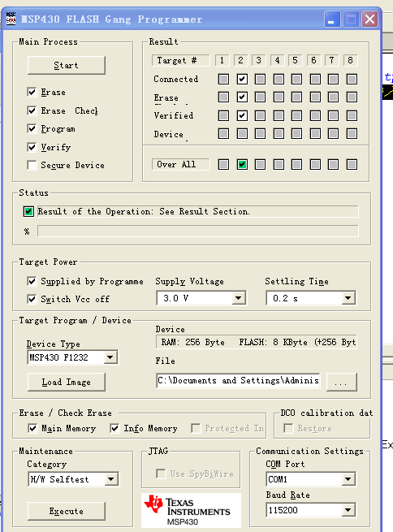Enable the Secure Device option
Screen dimensions: 393x532
coord(32,165)
